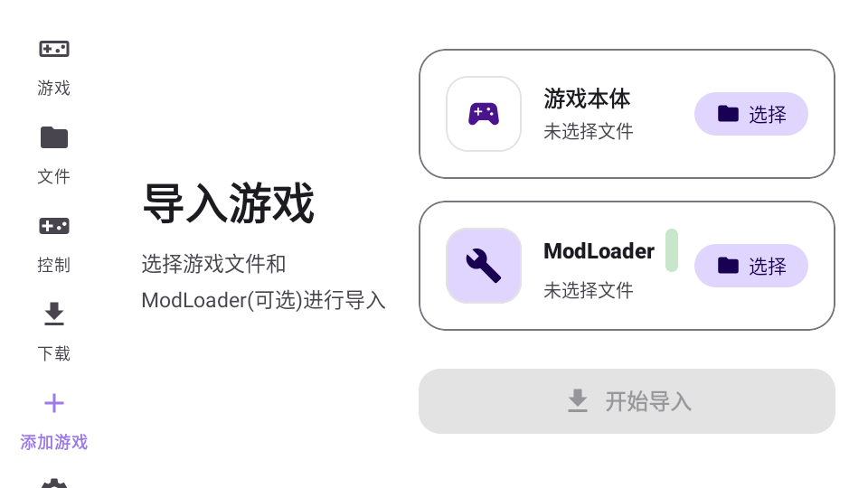
Task: Choose a ModLoader file via 选择 button
Action: [x=751, y=266]
